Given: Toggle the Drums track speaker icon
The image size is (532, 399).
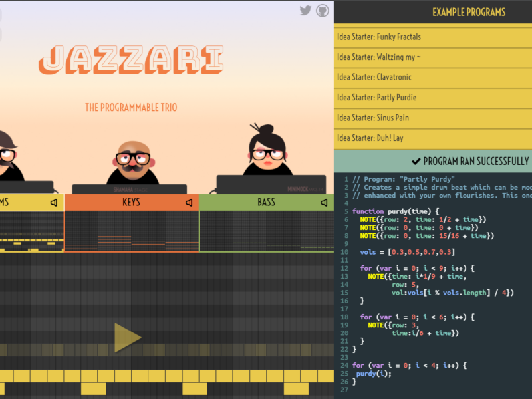Looking at the screenshot, I should pos(54,202).
